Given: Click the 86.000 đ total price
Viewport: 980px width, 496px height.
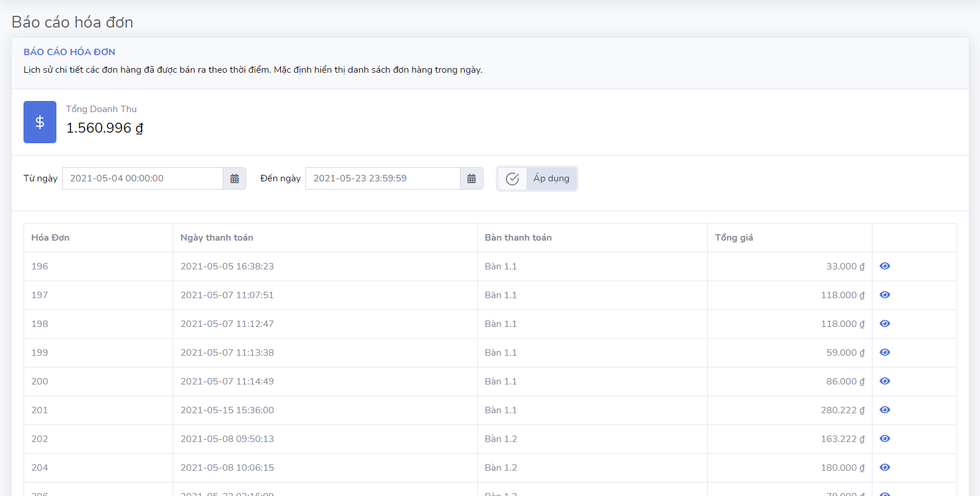Looking at the screenshot, I should point(845,382).
